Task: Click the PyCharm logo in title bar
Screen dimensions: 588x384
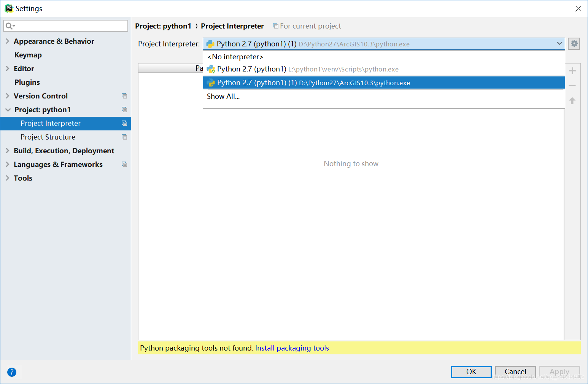Action: point(9,8)
